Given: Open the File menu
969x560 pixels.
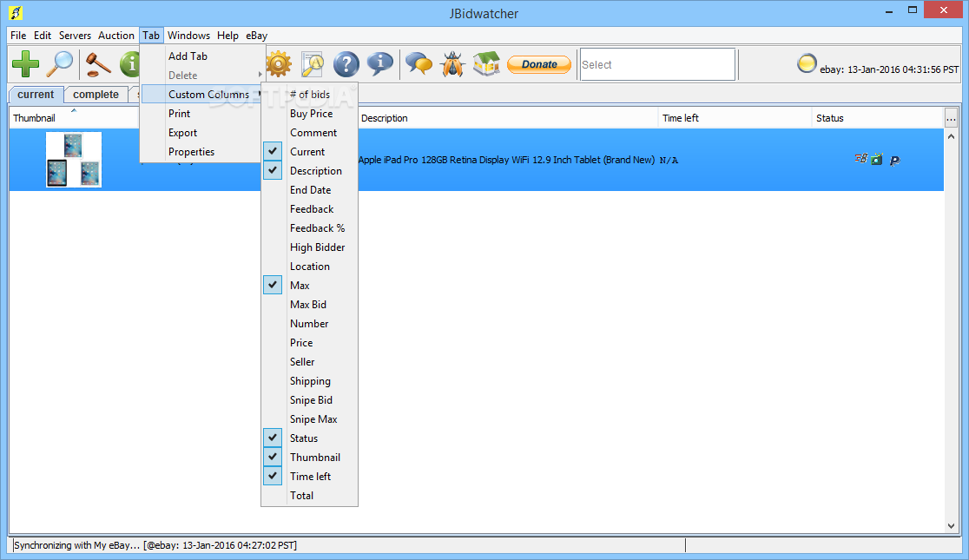Looking at the screenshot, I should coord(18,36).
